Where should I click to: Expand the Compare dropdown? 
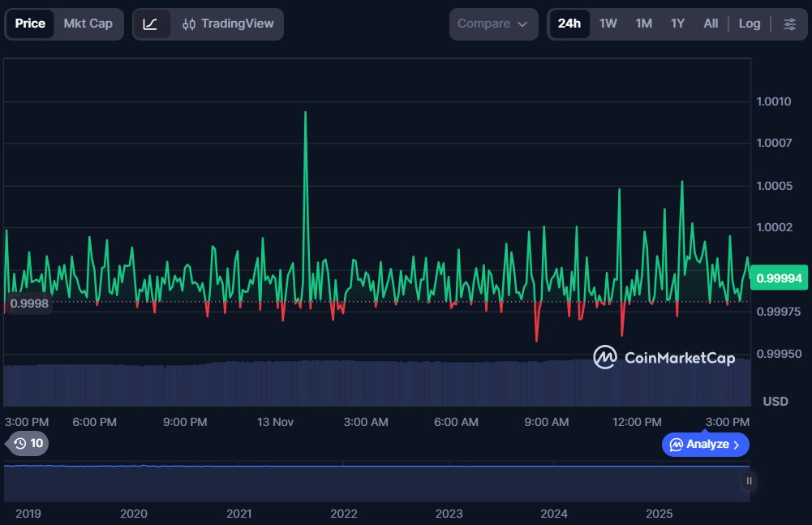[492, 24]
